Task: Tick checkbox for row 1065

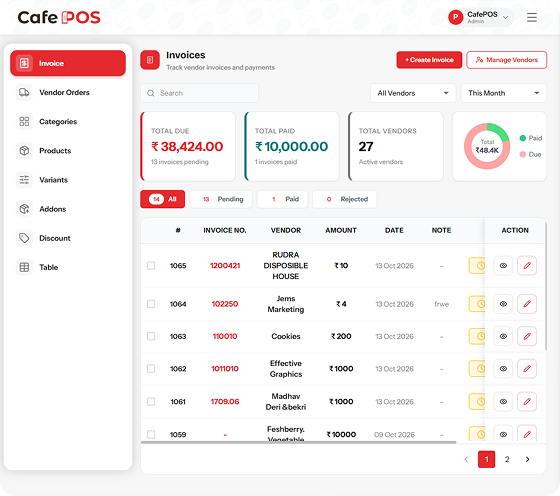Action: [x=151, y=266]
